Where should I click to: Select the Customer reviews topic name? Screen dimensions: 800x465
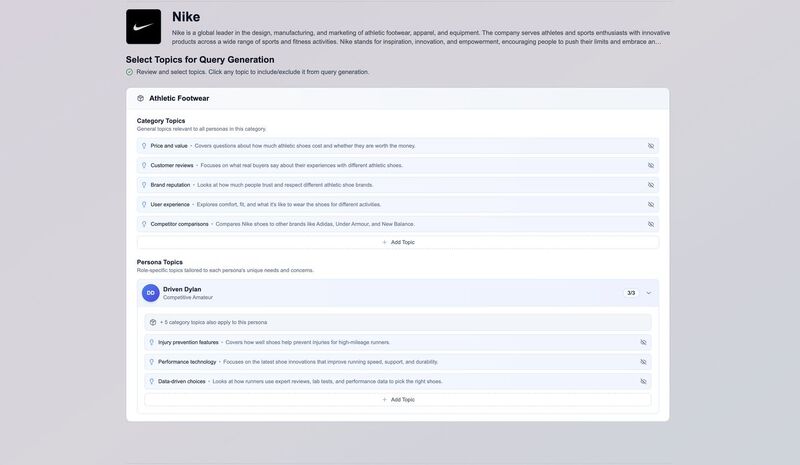(x=172, y=165)
